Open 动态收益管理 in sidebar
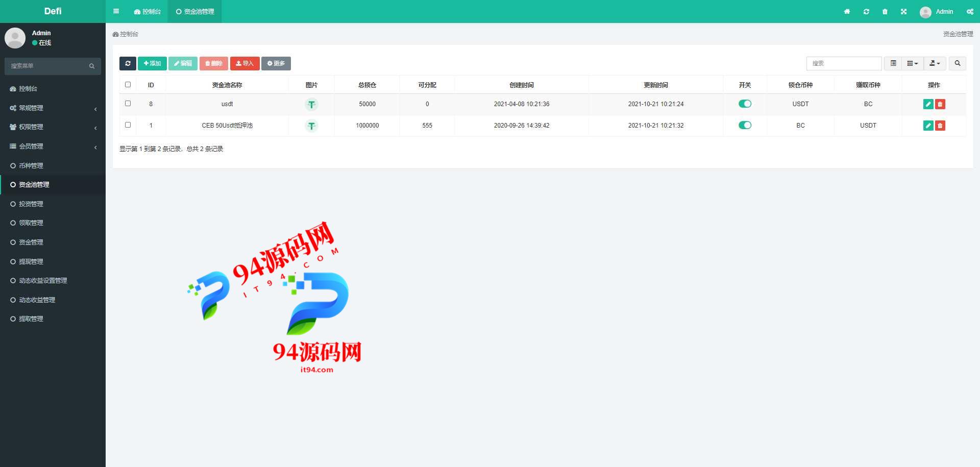 click(53, 300)
